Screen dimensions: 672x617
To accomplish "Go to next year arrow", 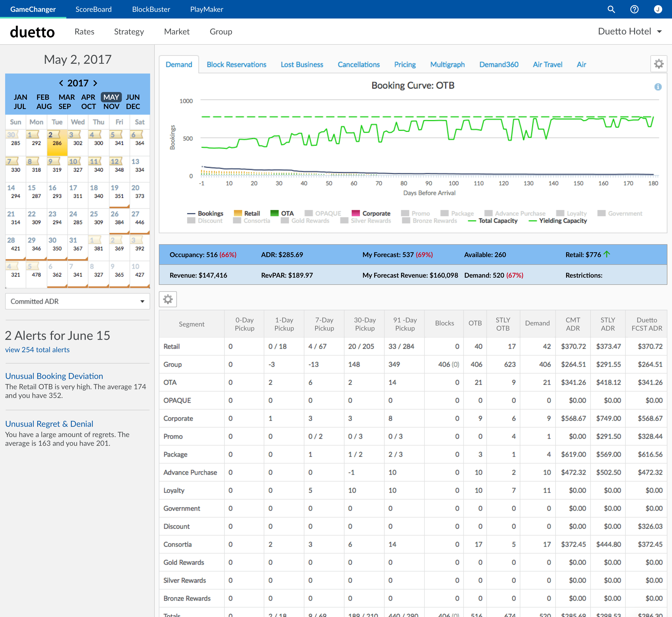I will (x=95, y=83).
